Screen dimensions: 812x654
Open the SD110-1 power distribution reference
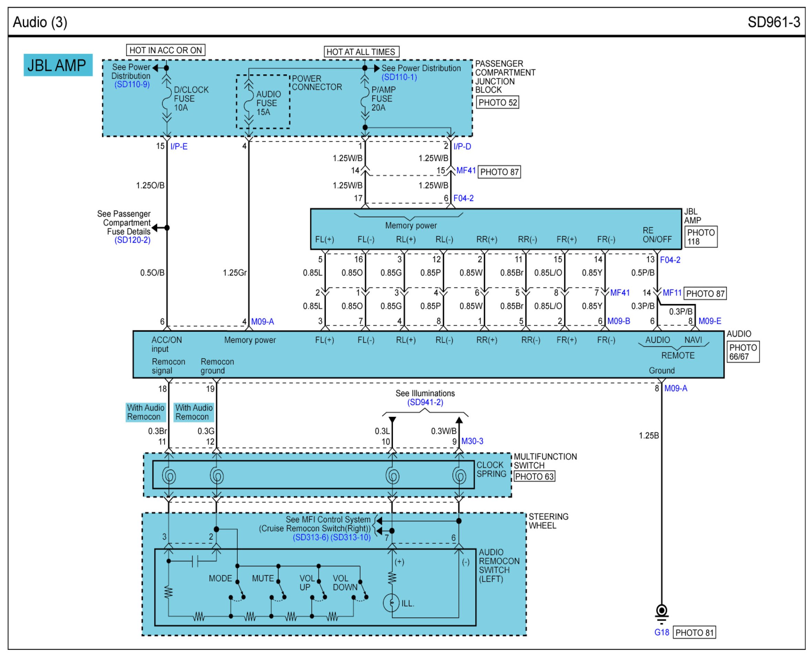click(x=399, y=77)
